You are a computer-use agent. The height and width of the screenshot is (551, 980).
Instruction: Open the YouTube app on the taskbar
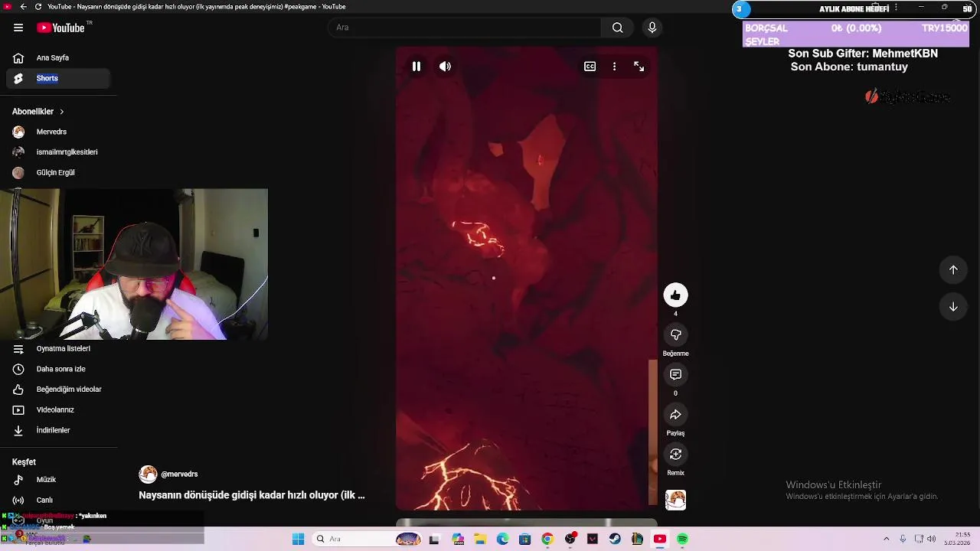pyautogui.click(x=659, y=539)
